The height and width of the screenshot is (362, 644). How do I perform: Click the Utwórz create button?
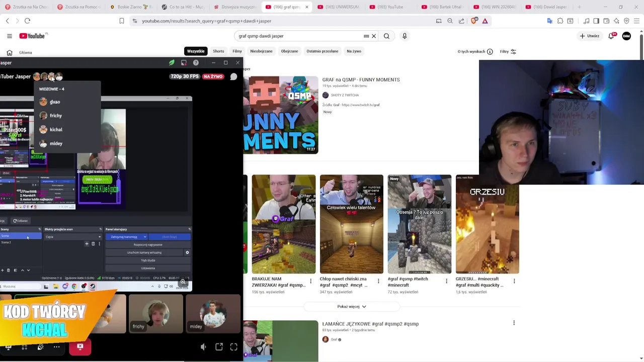(x=590, y=36)
